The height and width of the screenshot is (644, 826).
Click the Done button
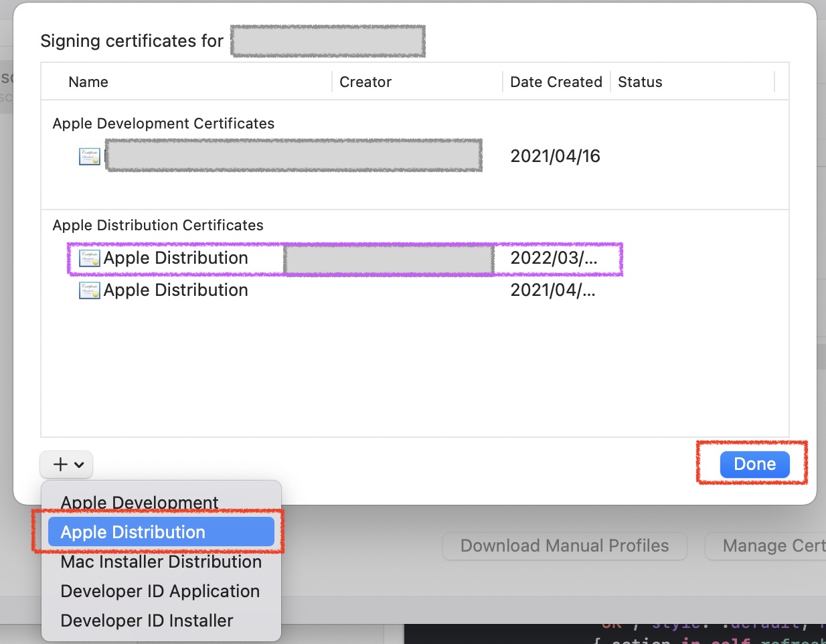click(754, 463)
